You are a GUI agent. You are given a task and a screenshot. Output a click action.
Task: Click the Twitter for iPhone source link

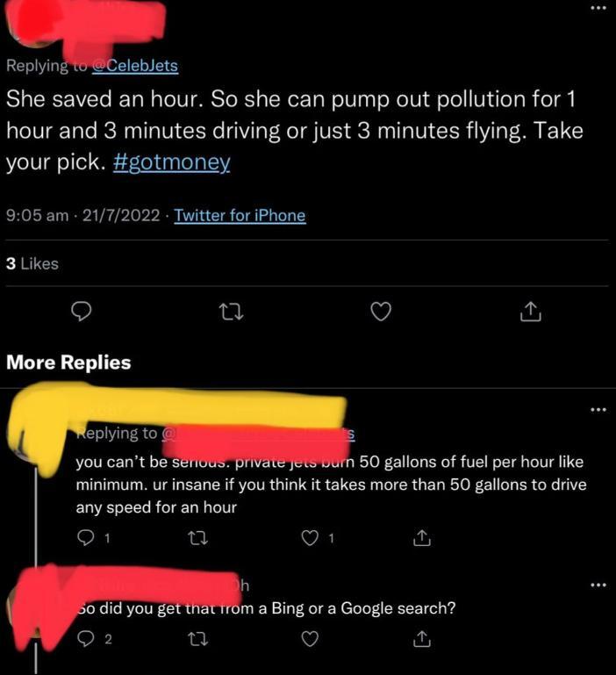(x=240, y=215)
